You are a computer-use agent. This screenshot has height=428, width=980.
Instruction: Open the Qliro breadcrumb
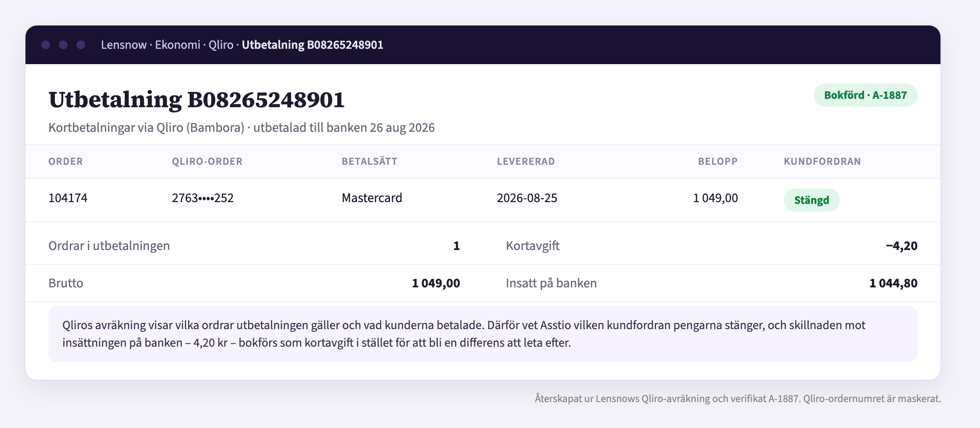(221, 45)
